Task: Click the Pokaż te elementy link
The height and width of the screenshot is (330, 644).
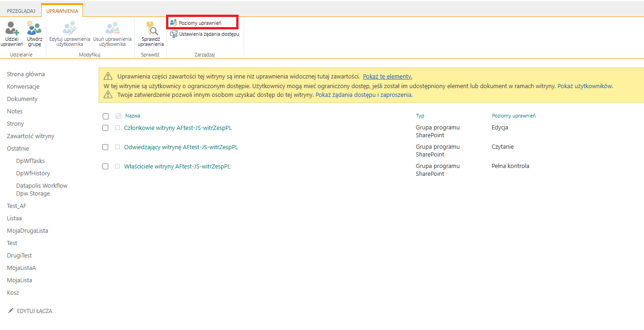Action: (388, 77)
